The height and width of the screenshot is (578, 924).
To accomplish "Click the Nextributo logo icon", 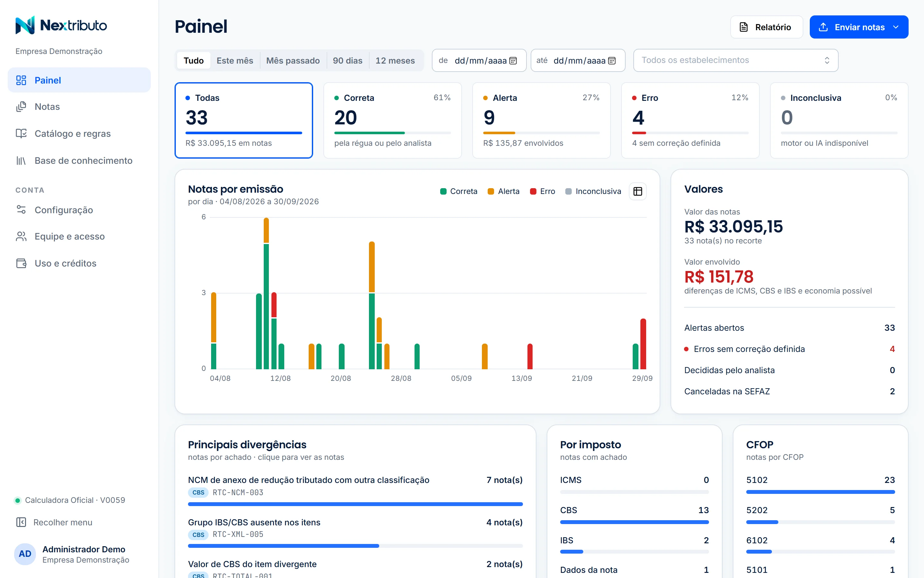I will pyautogui.click(x=25, y=25).
